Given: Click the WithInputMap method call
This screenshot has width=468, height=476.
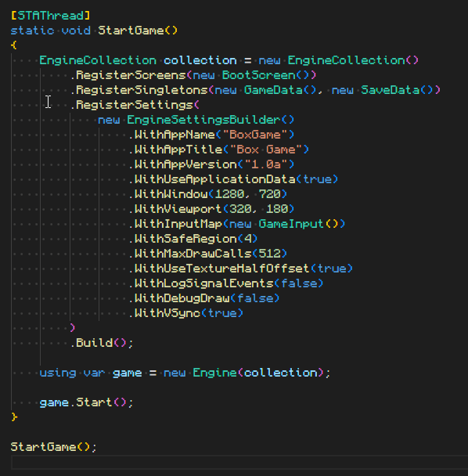Looking at the screenshot, I should (178, 224).
